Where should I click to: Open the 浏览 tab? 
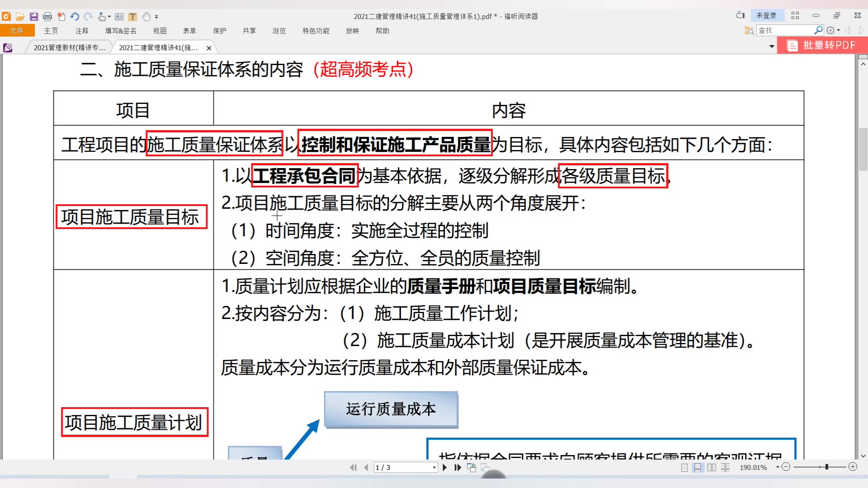pyautogui.click(x=279, y=31)
